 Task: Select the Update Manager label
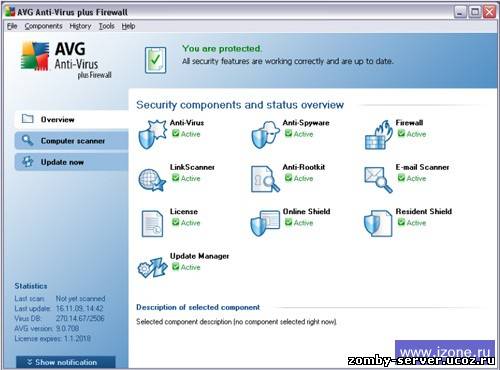coord(199,256)
